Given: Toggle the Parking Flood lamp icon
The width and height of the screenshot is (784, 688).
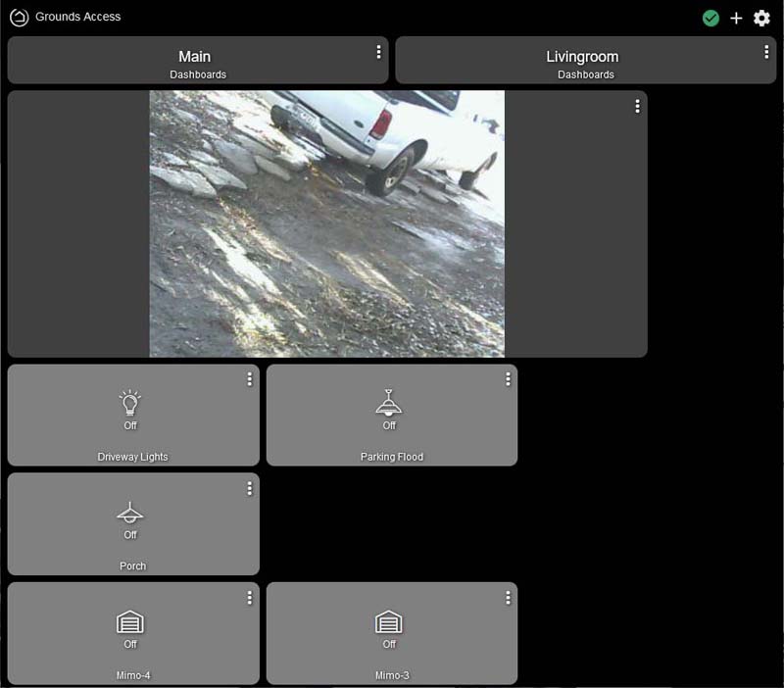Looking at the screenshot, I should click(x=388, y=403).
